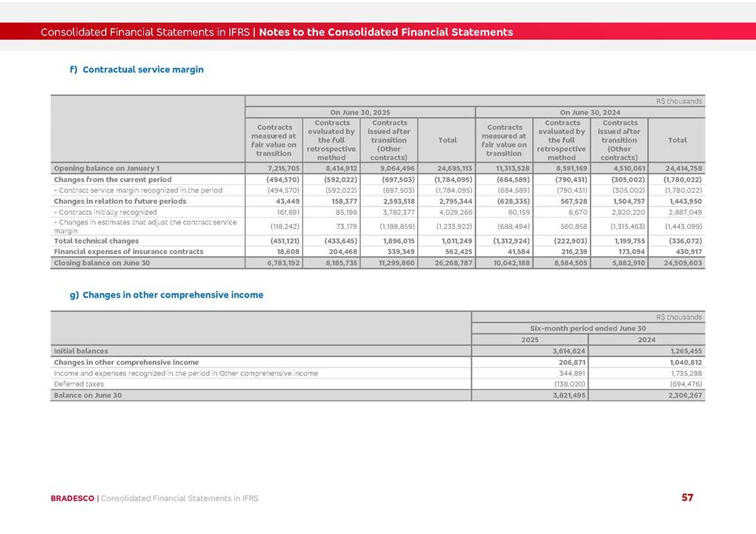Select the 'Initial balances' row label
Viewport: 756px width, 534px height.
81,350
